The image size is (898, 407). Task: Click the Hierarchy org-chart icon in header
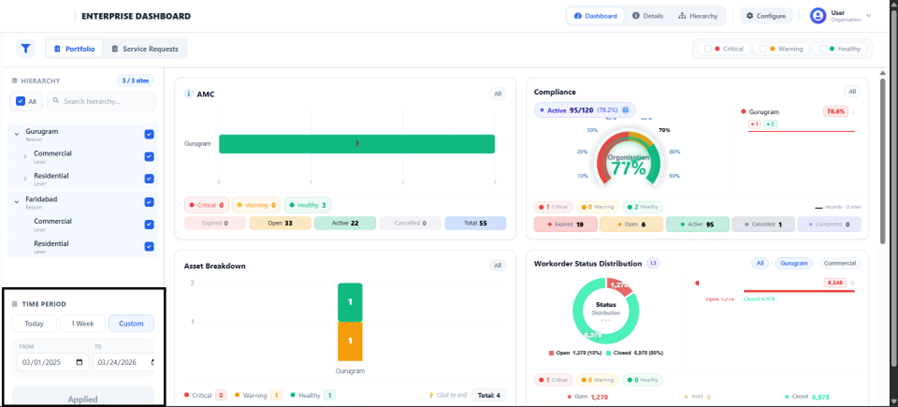(x=683, y=16)
